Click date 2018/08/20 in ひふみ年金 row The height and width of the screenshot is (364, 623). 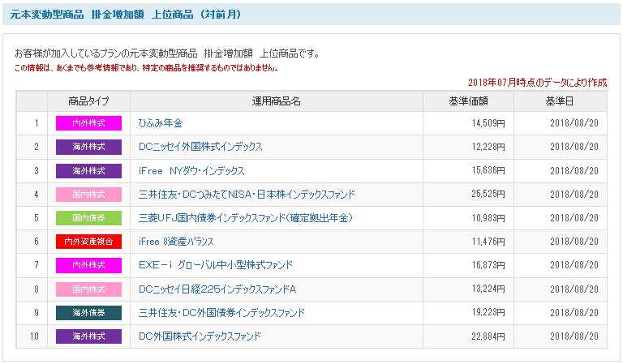pos(574,123)
